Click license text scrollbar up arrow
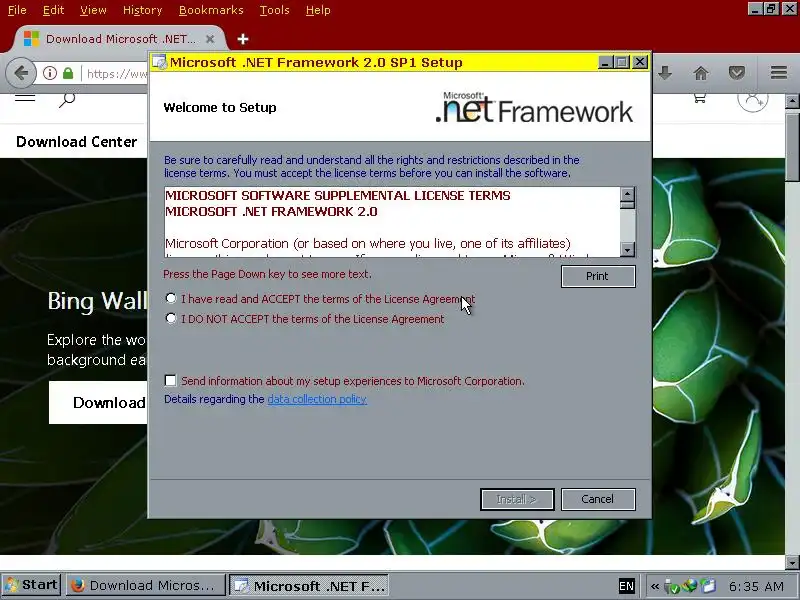 628,194
